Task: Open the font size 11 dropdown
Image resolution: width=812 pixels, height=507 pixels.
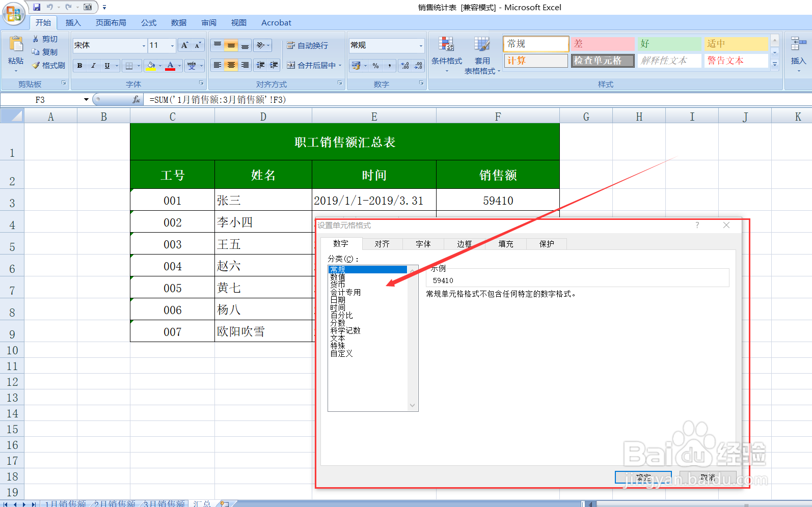Action: tap(172, 45)
